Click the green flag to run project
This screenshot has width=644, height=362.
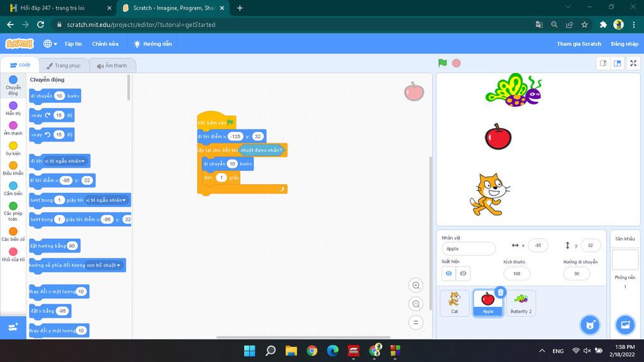(x=442, y=63)
